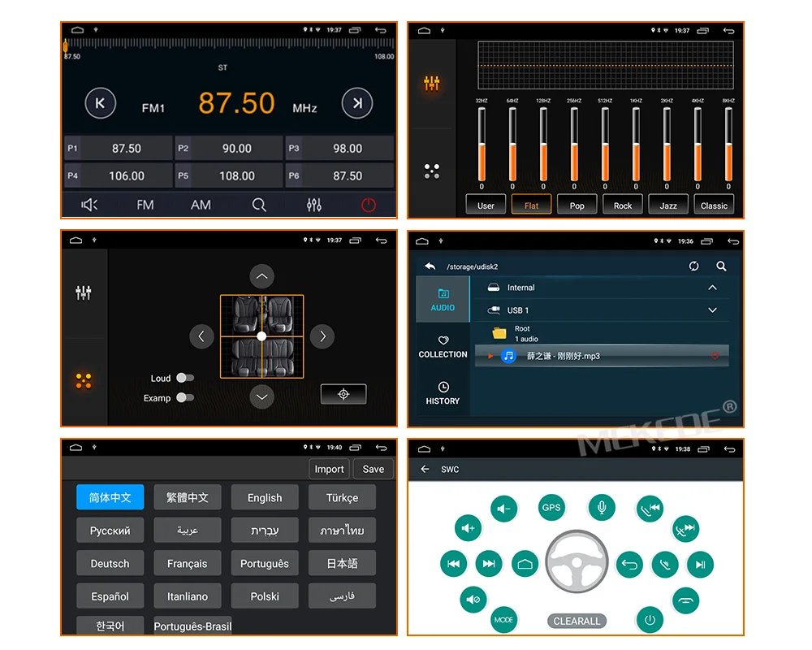Save the language selection
The width and height of the screenshot is (812, 650).
point(373,469)
